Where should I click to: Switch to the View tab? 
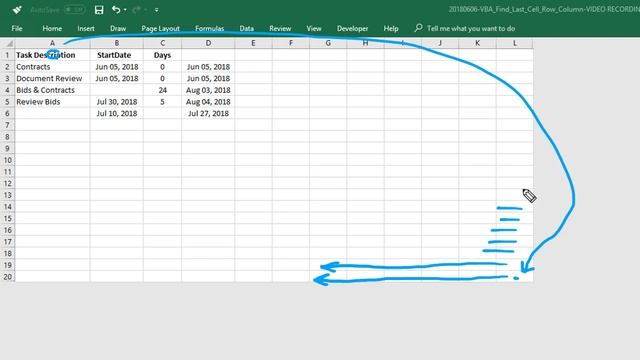click(x=314, y=28)
